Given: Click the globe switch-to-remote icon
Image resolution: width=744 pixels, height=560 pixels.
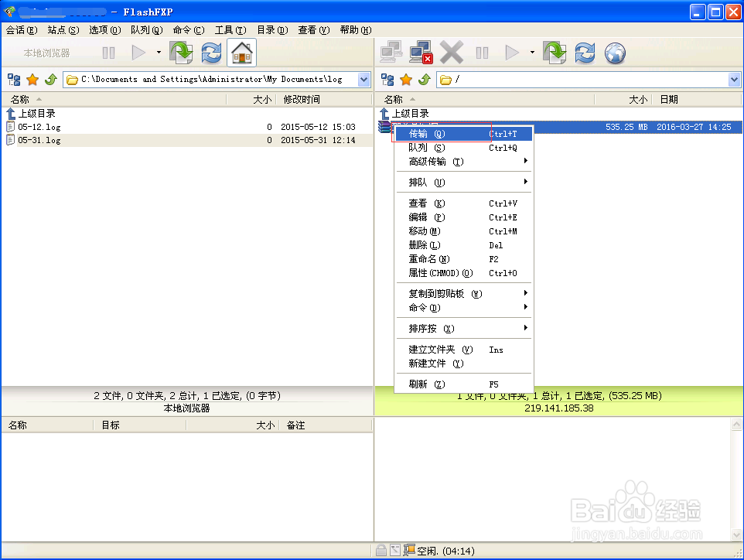Looking at the screenshot, I should click(615, 53).
